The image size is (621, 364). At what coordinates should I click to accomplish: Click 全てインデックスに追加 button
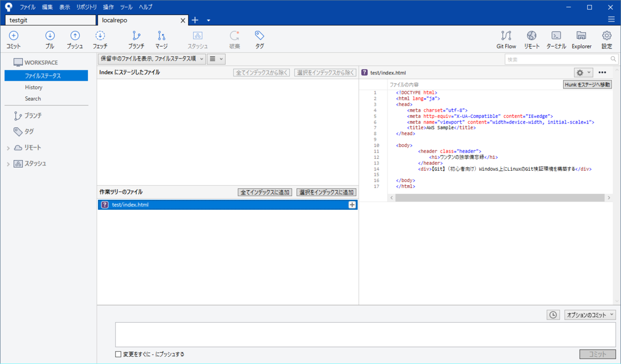(x=265, y=192)
